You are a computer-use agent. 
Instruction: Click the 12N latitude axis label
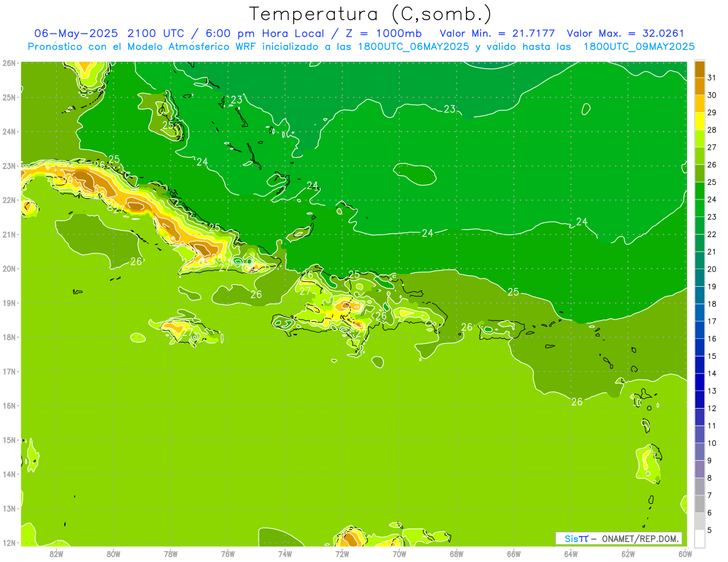click(8, 543)
